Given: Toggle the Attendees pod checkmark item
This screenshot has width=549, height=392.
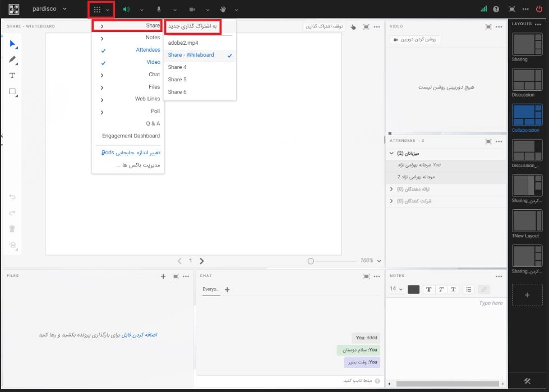Looking at the screenshot, I should [128, 50].
